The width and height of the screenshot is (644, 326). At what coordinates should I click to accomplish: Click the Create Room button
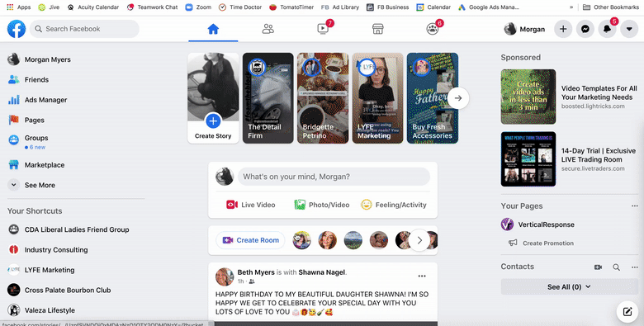(x=250, y=240)
